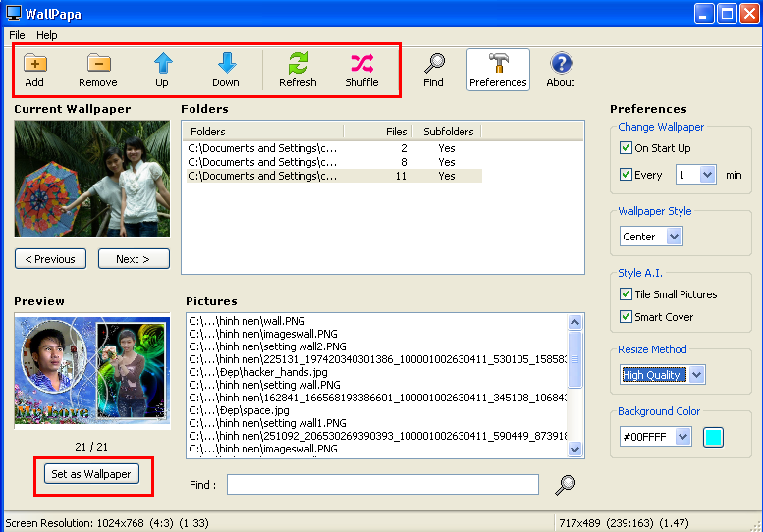Select the 251092_206530269390393 picture entry

(x=377, y=436)
